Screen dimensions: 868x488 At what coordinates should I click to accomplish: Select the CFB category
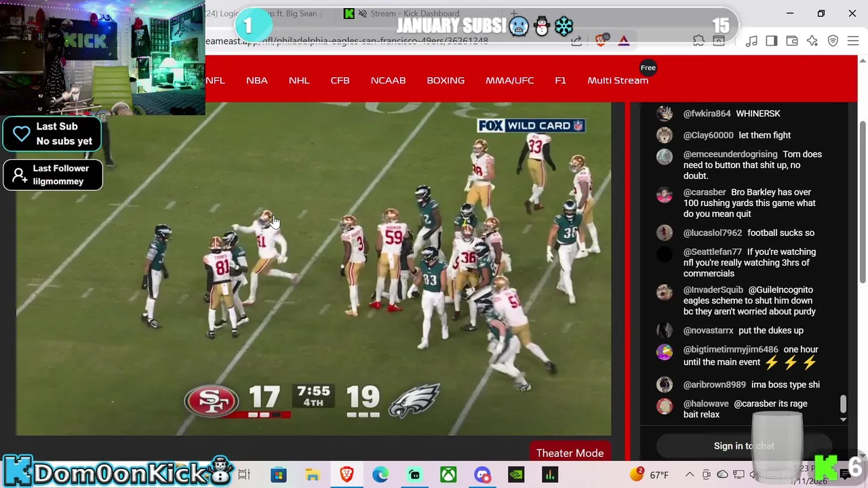coord(340,80)
